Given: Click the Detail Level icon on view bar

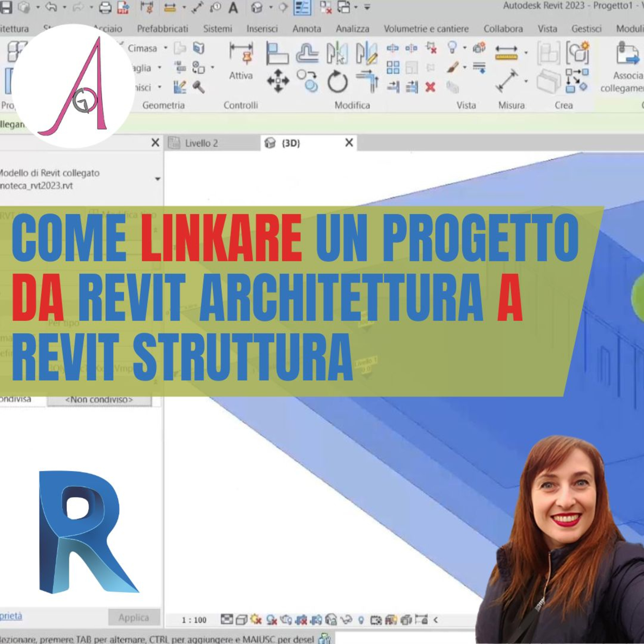Looking at the screenshot, I should pyautogui.click(x=227, y=620).
